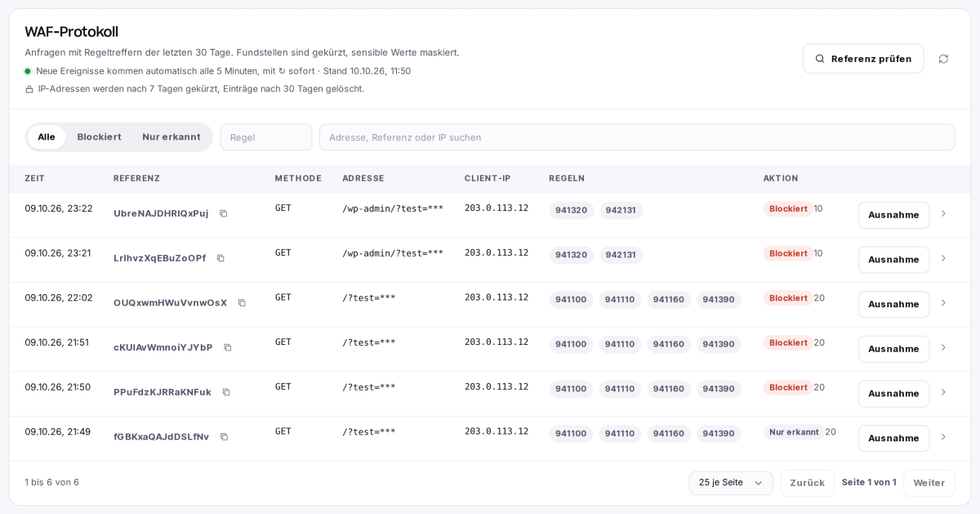Click the Nur erkannt status badge in 21:49 row
The image size is (980, 514).
point(794,432)
